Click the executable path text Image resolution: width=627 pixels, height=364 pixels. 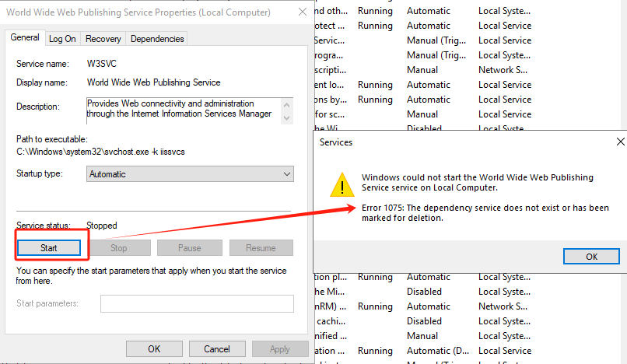[x=100, y=152]
